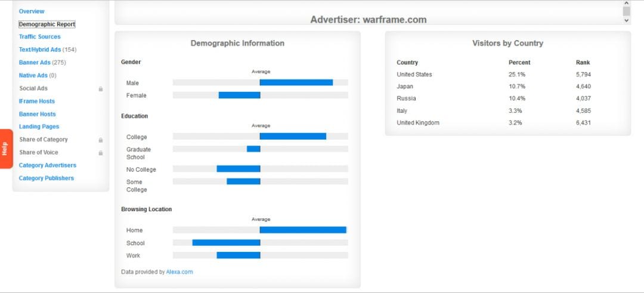The height and width of the screenshot is (293, 644).
Task: Open IFrame Hosts page
Action: (36, 101)
